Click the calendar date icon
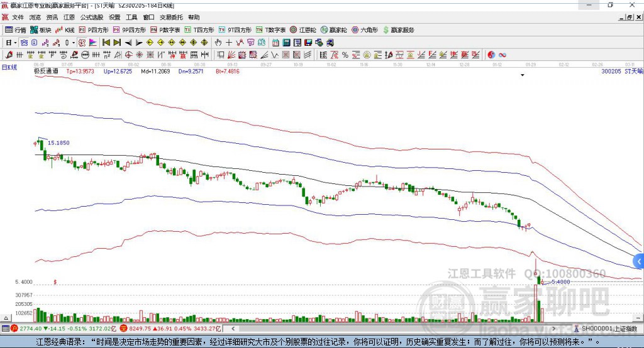The height and width of the screenshot is (348, 644). 275,43
